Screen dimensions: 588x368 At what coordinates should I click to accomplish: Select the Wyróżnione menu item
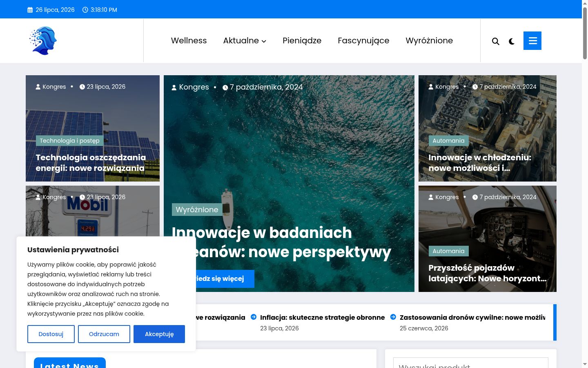pos(429,40)
